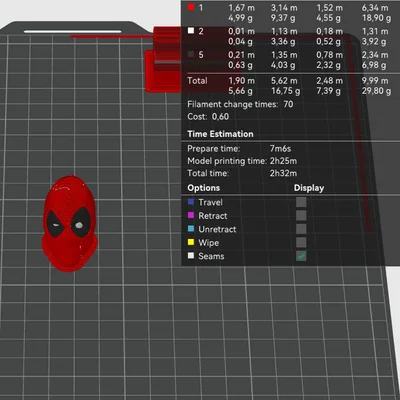Click the yellow Wipe color swatch
400x400 pixels.
pos(191,242)
